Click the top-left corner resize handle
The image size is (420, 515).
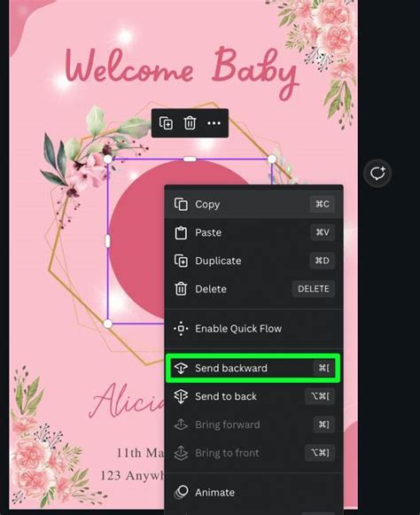108,160
